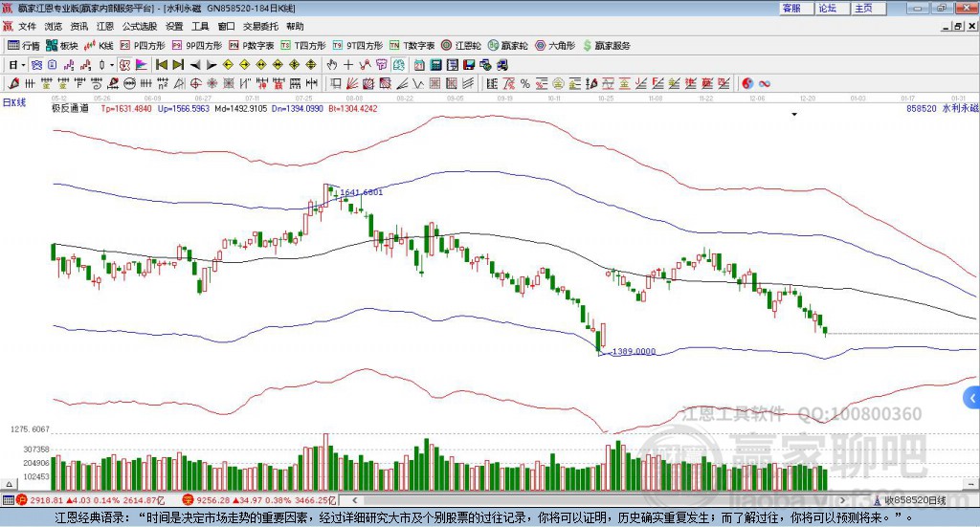This screenshot has height=527, width=980.
Task: Step chart left with black left arrow
Action: coord(195,65)
